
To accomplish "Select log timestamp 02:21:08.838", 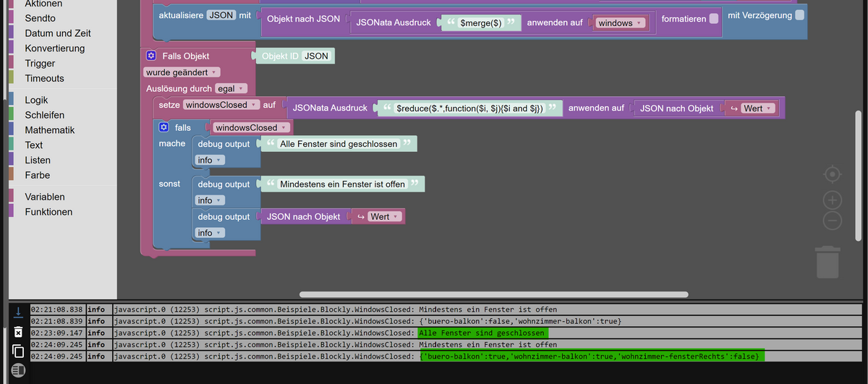I will tap(57, 310).
